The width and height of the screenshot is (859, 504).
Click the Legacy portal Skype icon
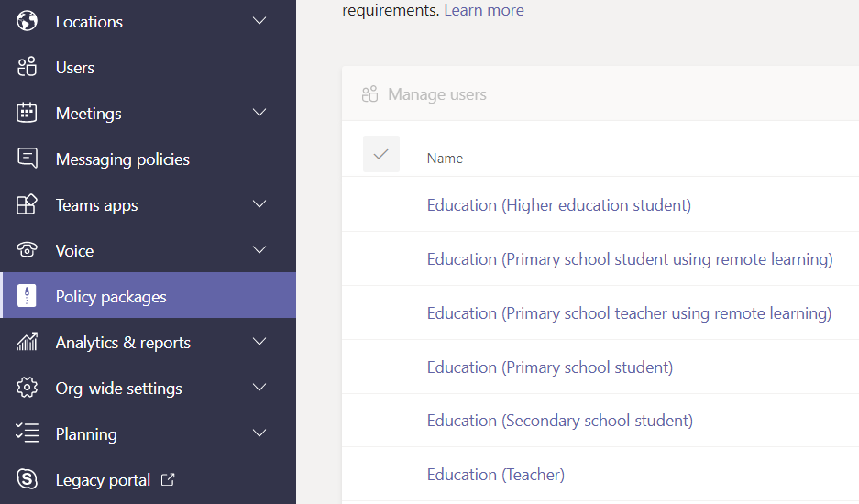pyautogui.click(x=28, y=479)
